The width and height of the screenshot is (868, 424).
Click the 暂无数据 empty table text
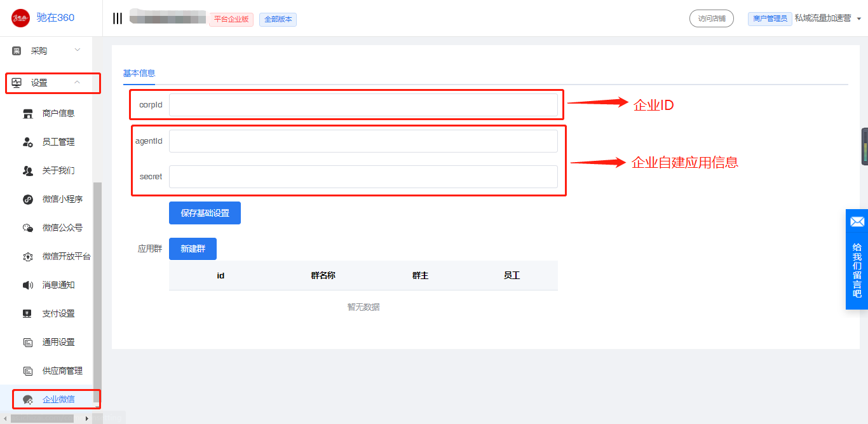click(x=363, y=307)
